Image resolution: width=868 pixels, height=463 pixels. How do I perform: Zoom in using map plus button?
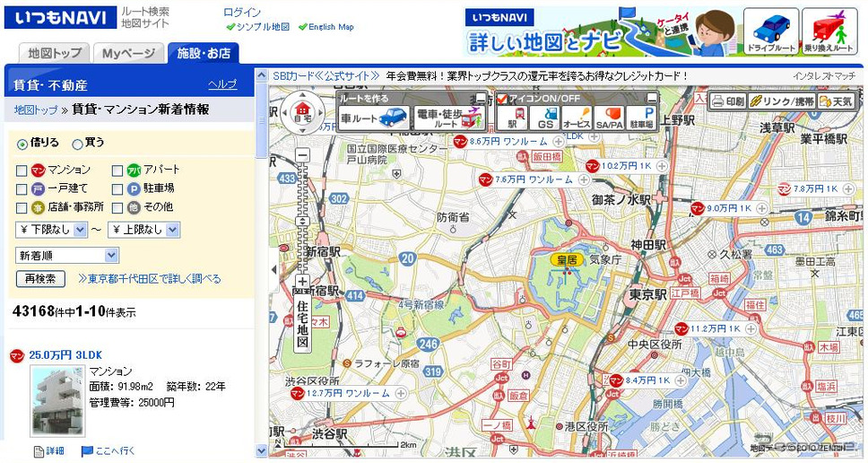[302, 282]
